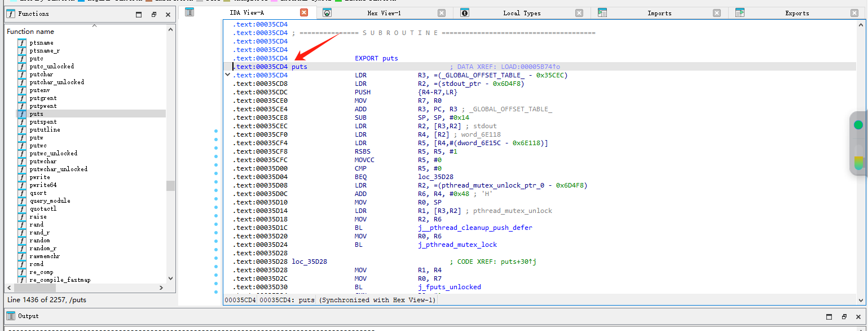868x331 pixels.
Task: Select random_r in the Functions list
Action: click(42, 249)
